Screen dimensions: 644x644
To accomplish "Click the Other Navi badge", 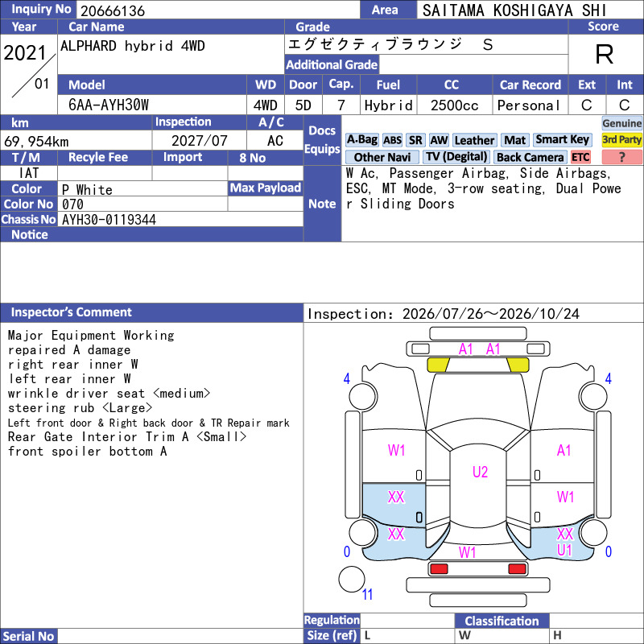I will pos(382,157).
